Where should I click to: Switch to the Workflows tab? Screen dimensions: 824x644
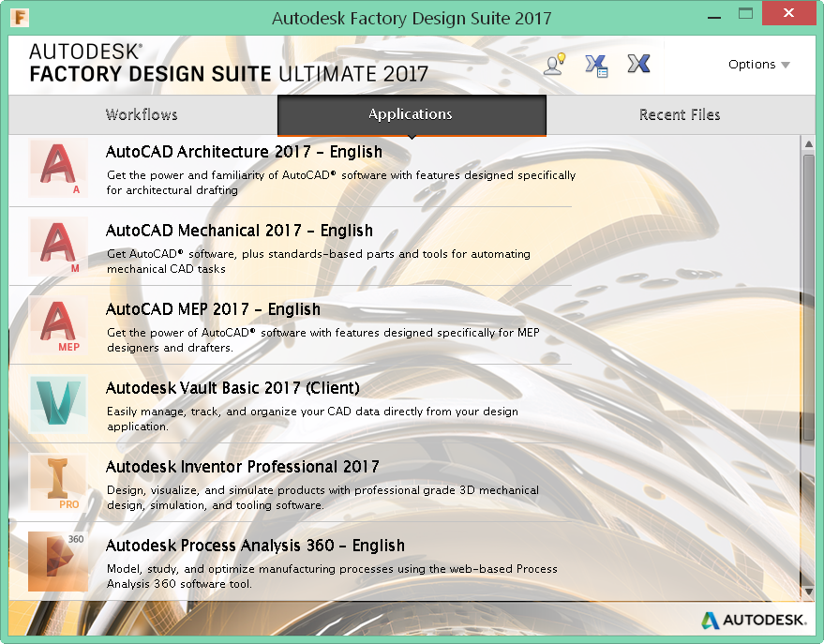click(x=142, y=114)
